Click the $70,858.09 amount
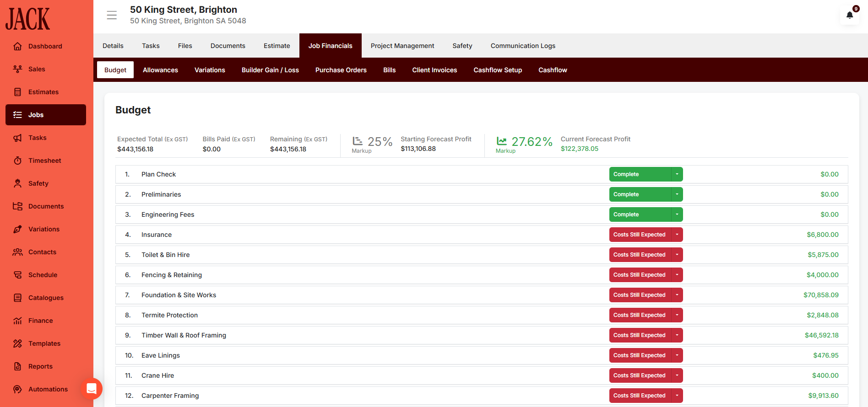868x407 pixels. click(821, 295)
